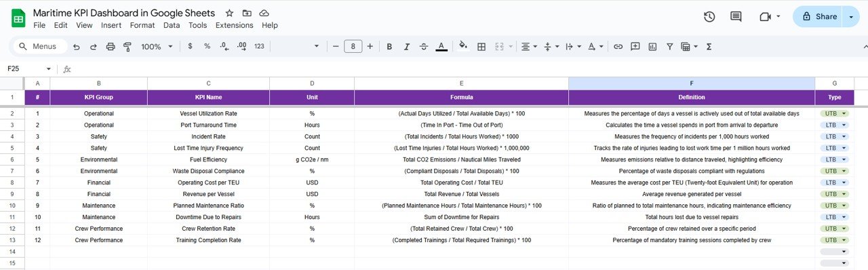
Task: Click the Insert chart icon
Action: pyautogui.click(x=652, y=47)
